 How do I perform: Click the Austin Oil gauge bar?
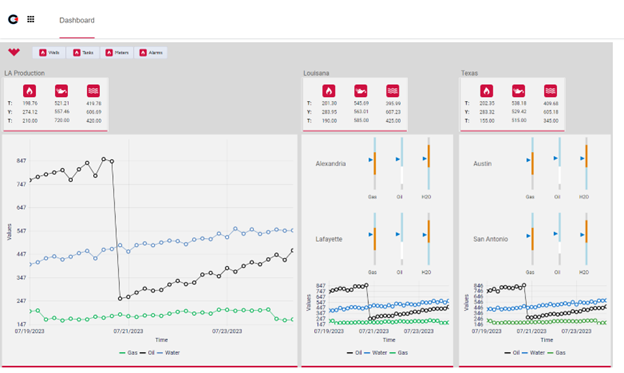pos(559,164)
